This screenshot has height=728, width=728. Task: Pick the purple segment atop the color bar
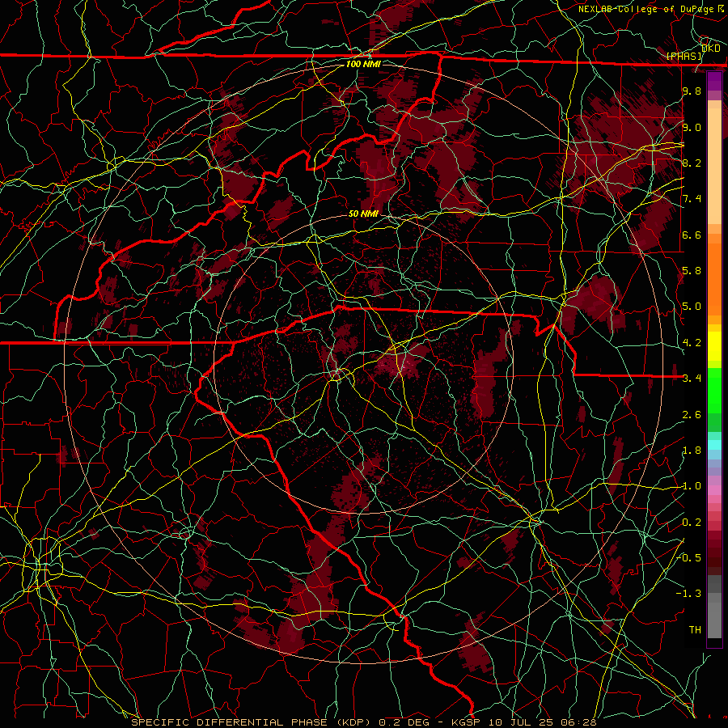point(714,81)
